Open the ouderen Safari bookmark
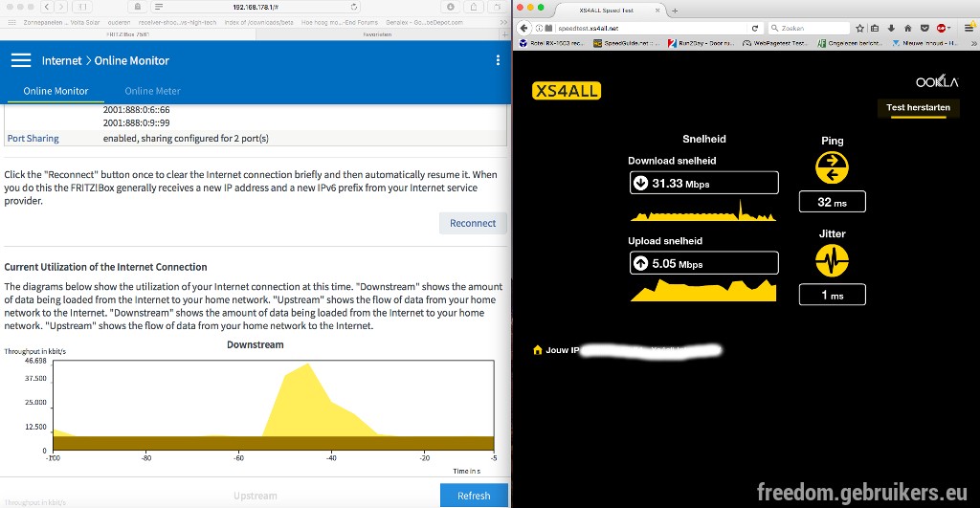Viewport: 980px width, 508px height. (120, 23)
